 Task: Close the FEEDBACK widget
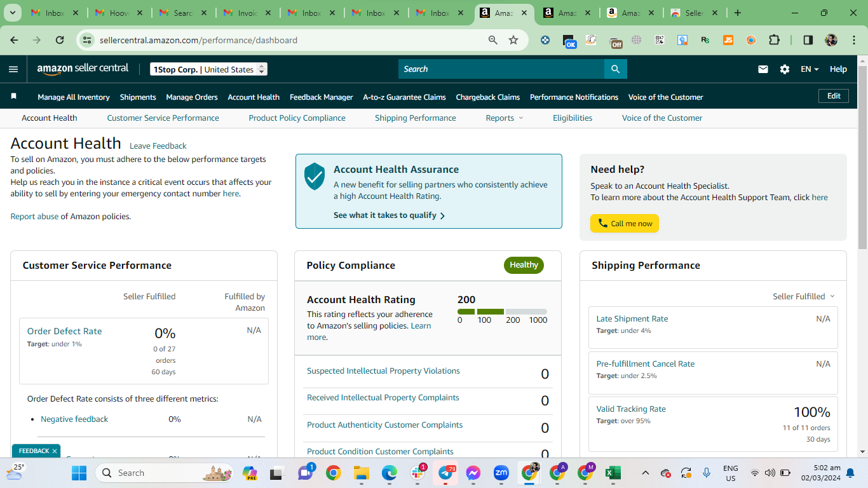coord(55,451)
